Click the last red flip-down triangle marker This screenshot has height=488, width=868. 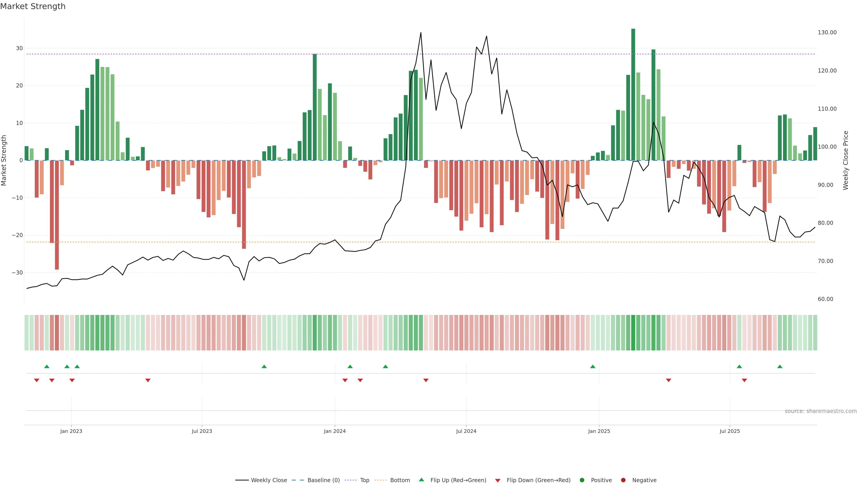744,380
